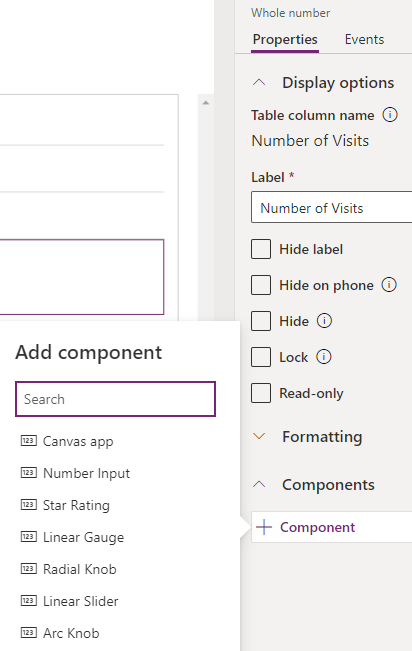The image size is (412, 651).
Task: Click the info icon next to Hide on phone
Action: [x=389, y=285]
